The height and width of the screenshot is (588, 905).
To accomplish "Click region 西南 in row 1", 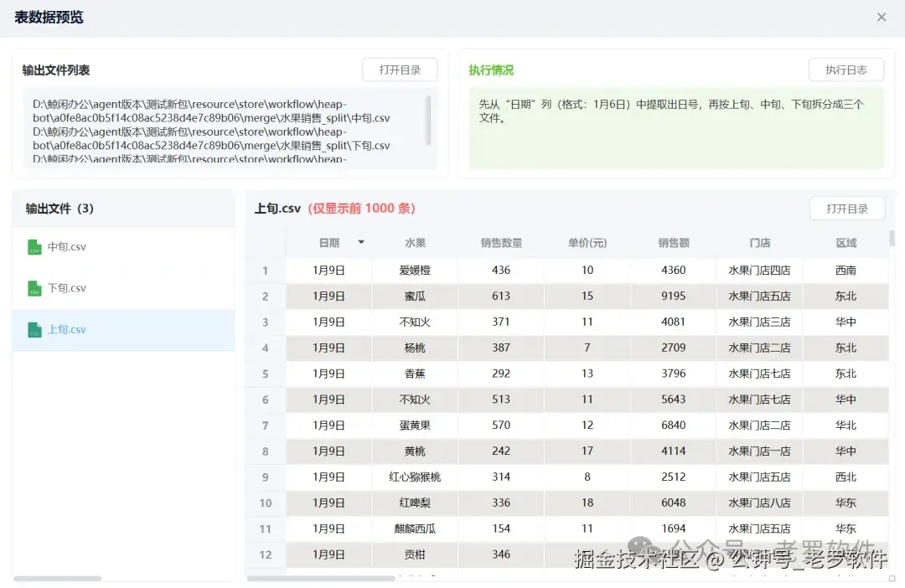I will point(846,270).
